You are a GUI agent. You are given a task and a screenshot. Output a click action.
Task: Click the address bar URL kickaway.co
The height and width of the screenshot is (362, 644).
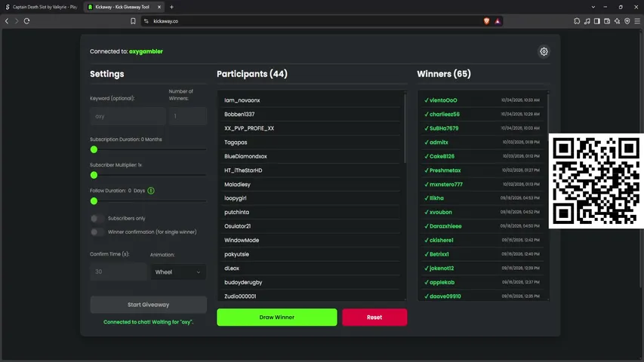[x=166, y=21]
